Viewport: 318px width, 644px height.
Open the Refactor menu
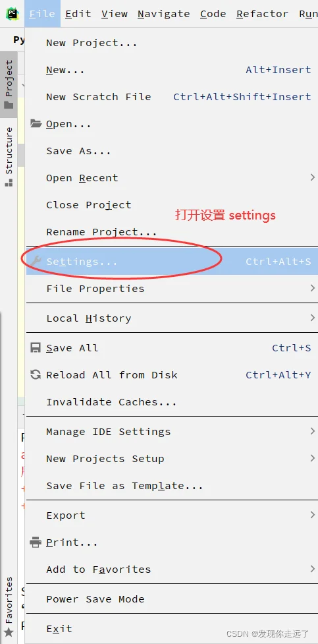point(262,14)
